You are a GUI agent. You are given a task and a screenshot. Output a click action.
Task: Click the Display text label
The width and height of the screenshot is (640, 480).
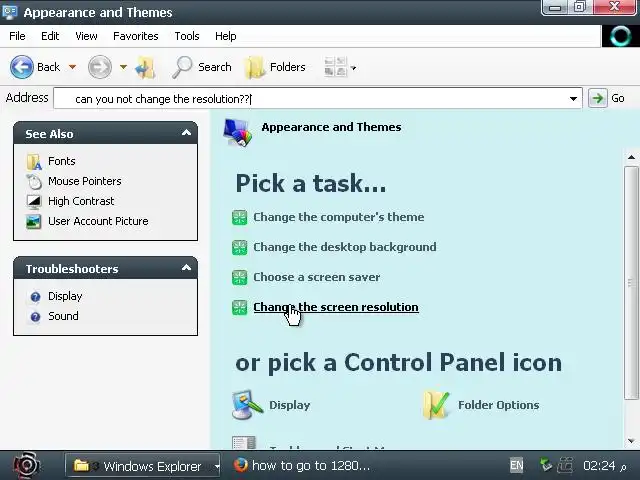point(289,405)
